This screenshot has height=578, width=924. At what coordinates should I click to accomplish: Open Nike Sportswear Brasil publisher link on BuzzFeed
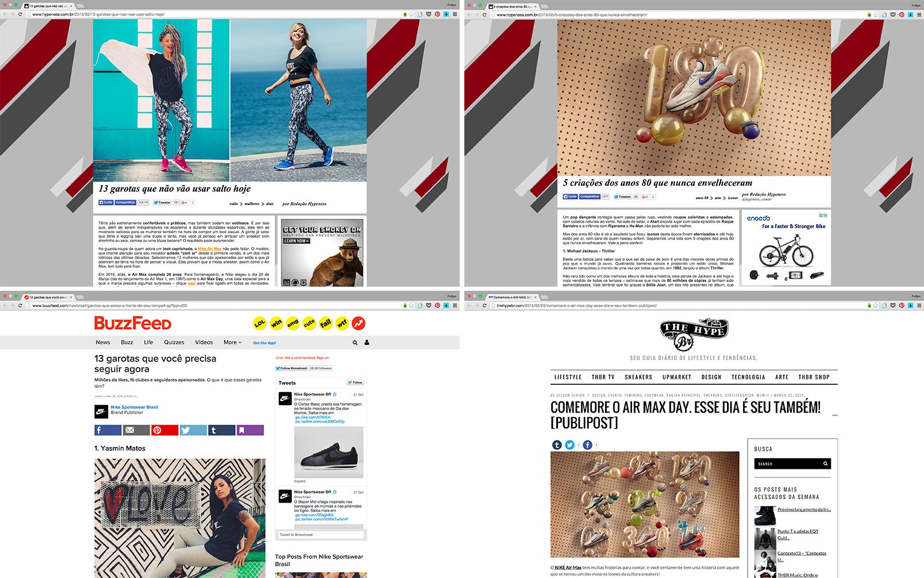pos(134,407)
